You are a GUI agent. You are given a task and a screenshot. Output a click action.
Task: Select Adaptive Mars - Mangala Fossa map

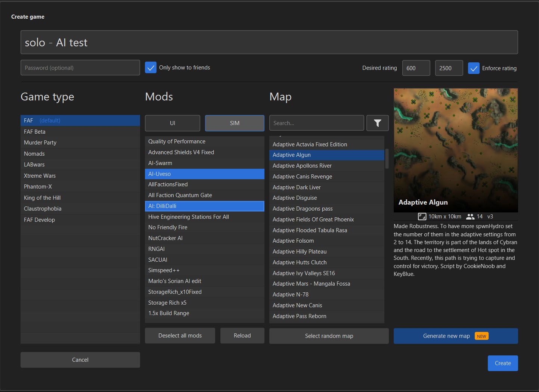pyautogui.click(x=327, y=283)
